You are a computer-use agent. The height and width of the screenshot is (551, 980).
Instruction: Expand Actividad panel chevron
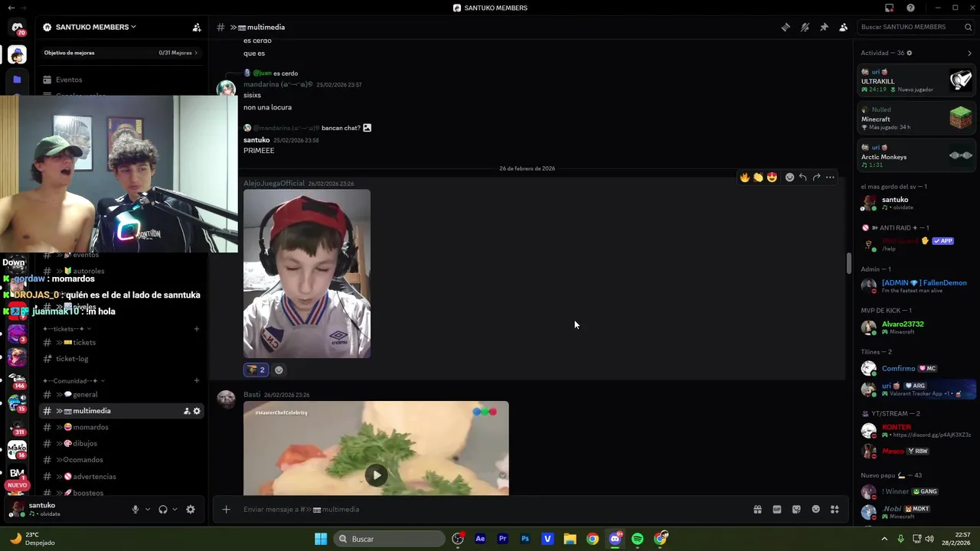(969, 53)
